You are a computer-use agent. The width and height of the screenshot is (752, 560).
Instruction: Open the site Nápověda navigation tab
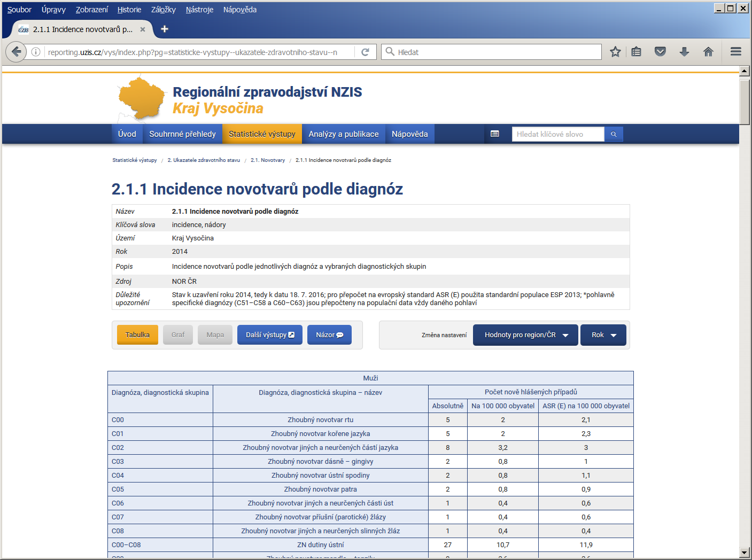(409, 134)
